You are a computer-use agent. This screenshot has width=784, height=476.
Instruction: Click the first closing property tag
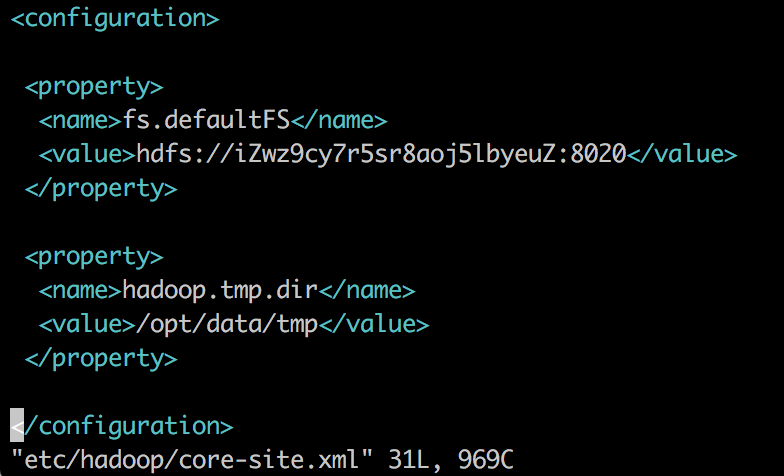click(x=101, y=189)
